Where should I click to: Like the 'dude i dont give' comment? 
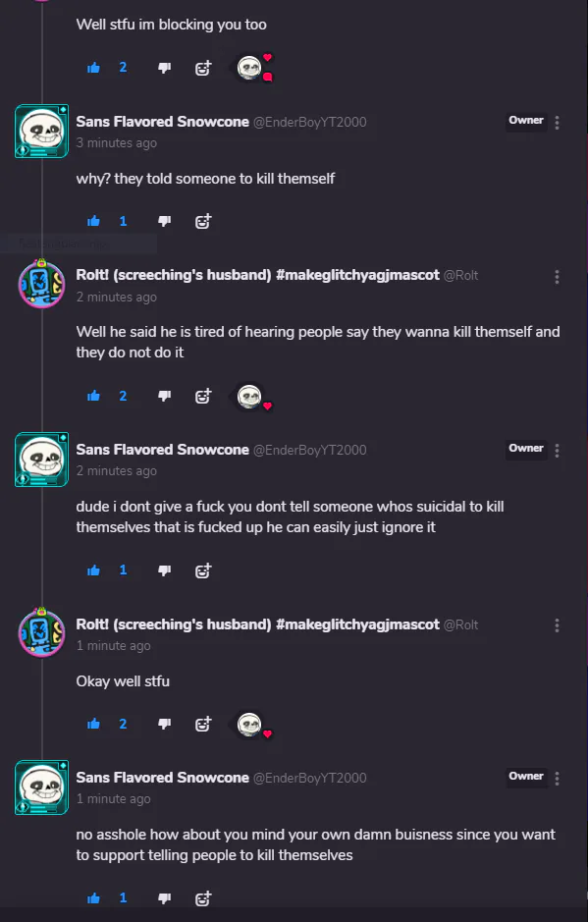pyautogui.click(x=93, y=570)
